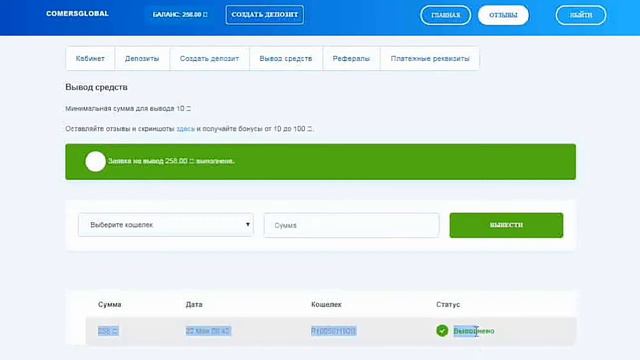Open the Отзывы page button
The height and width of the screenshot is (360, 640).
pyautogui.click(x=503, y=15)
